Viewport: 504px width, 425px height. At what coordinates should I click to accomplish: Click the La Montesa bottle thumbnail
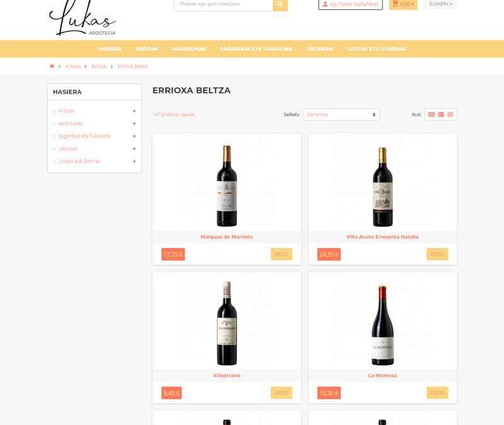pyautogui.click(x=382, y=325)
